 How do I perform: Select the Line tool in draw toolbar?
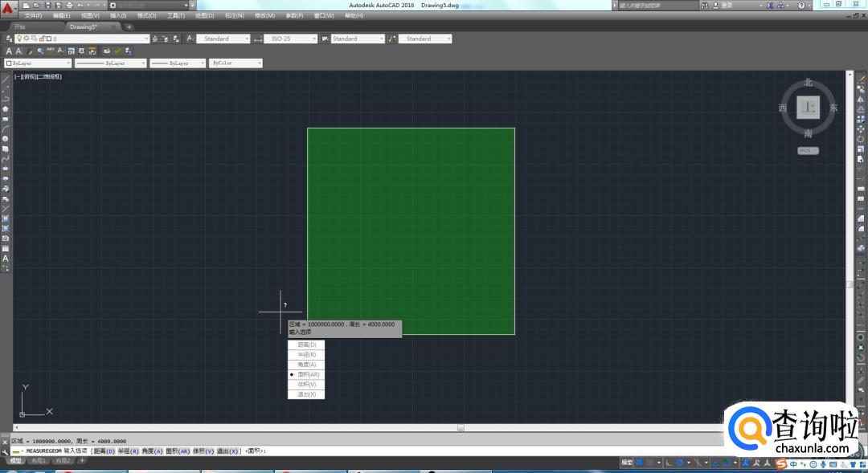pos(6,79)
